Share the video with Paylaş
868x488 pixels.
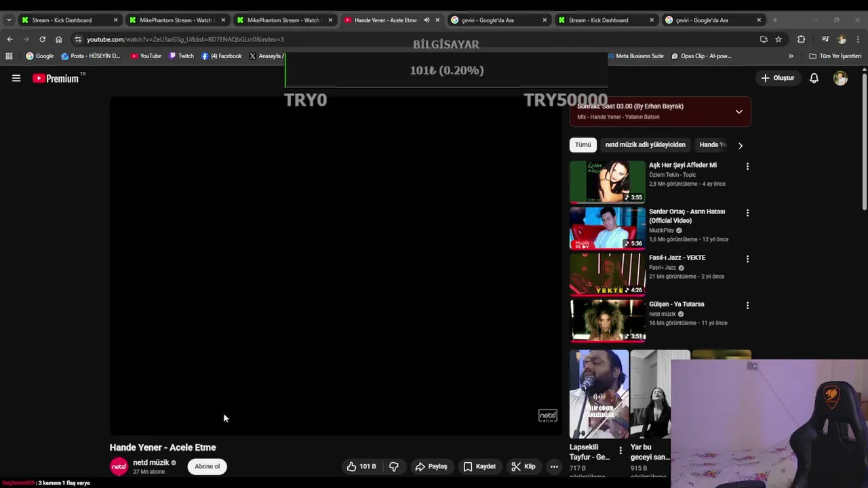point(431,466)
